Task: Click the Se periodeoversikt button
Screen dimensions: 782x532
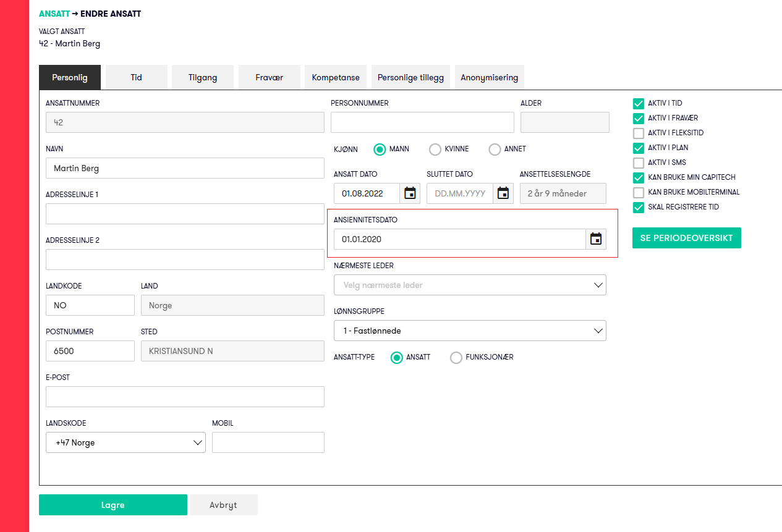Action: [x=686, y=238]
